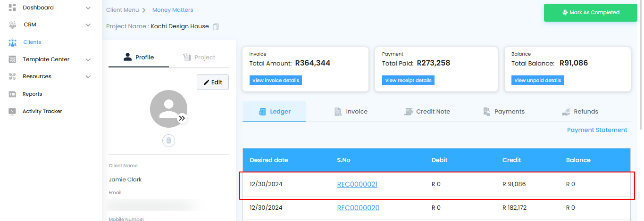Open receipt REC0000021 link
Screen dimensions: 644x221
(357, 184)
